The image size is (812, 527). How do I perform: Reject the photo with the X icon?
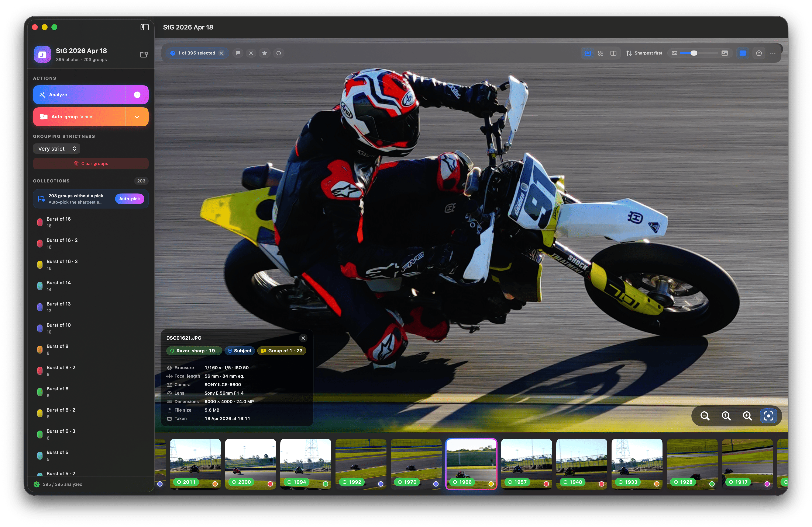(x=251, y=53)
